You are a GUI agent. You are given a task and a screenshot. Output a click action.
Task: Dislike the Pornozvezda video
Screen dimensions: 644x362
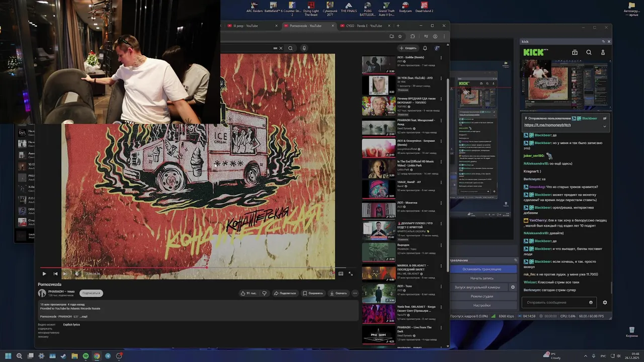[x=264, y=293]
